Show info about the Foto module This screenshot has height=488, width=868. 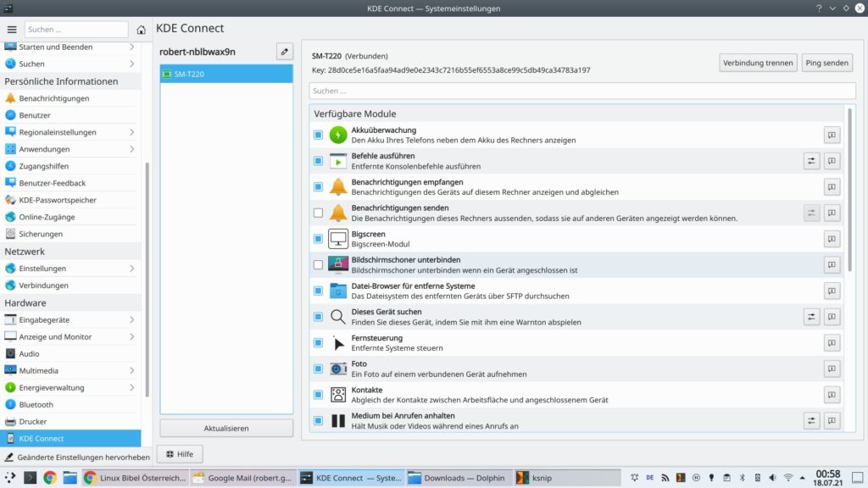[832, 369]
